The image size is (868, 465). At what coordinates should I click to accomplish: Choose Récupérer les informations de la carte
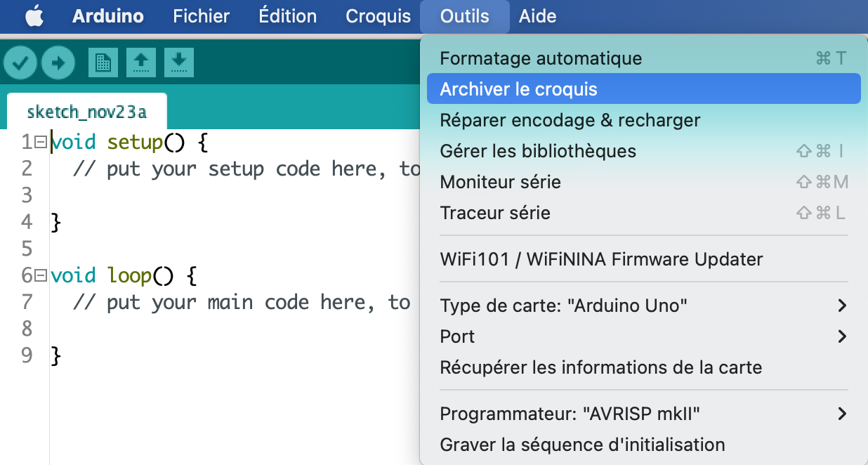[x=643, y=367]
